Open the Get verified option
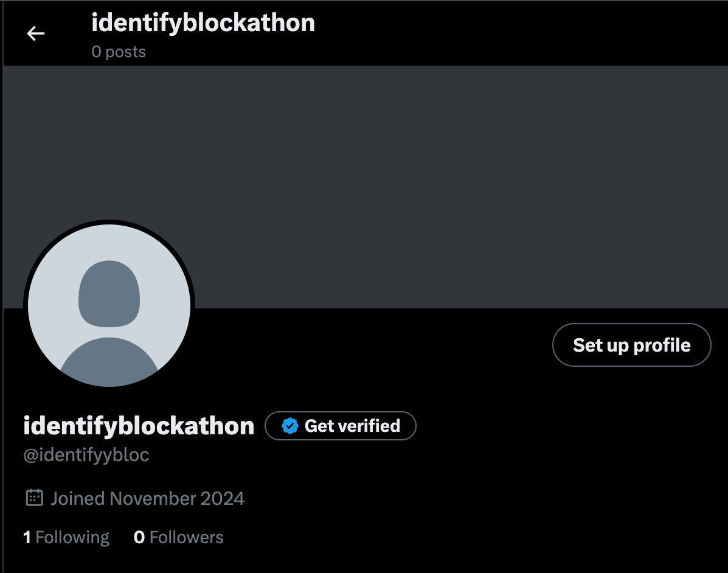 click(x=340, y=426)
